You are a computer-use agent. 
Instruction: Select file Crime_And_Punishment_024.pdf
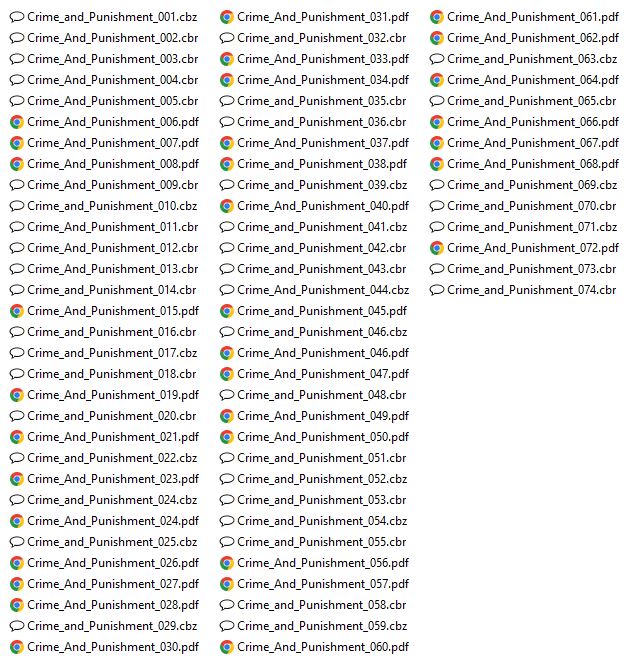[104, 521]
